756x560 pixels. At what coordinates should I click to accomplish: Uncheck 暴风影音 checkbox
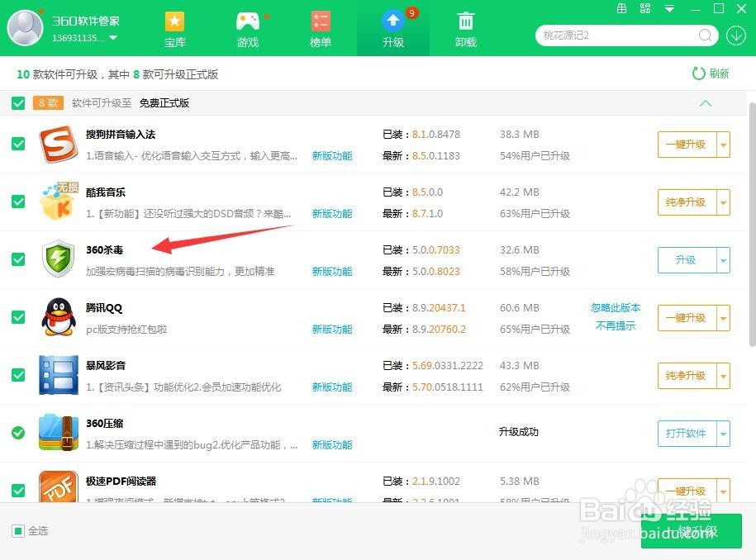pos(18,375)
